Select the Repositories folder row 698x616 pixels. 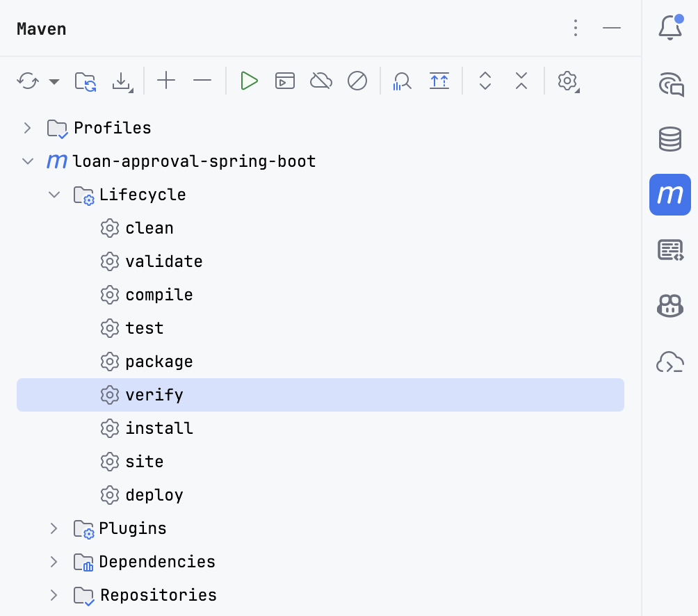320,595
